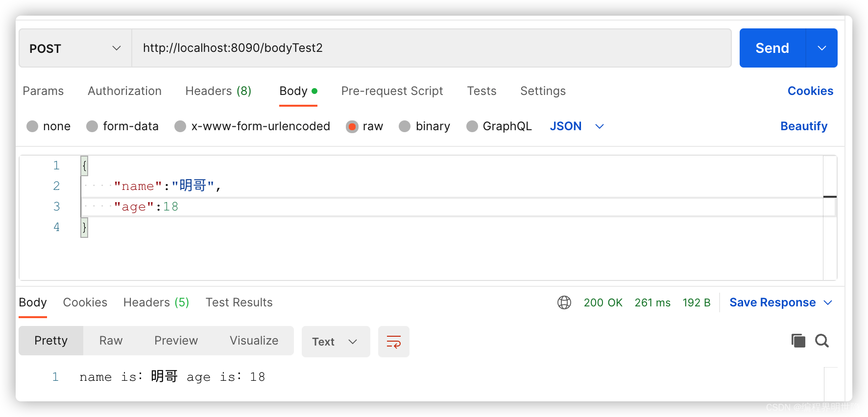Click the Beautify link
This screenshot has height=417, width=868.
point(803,126)
